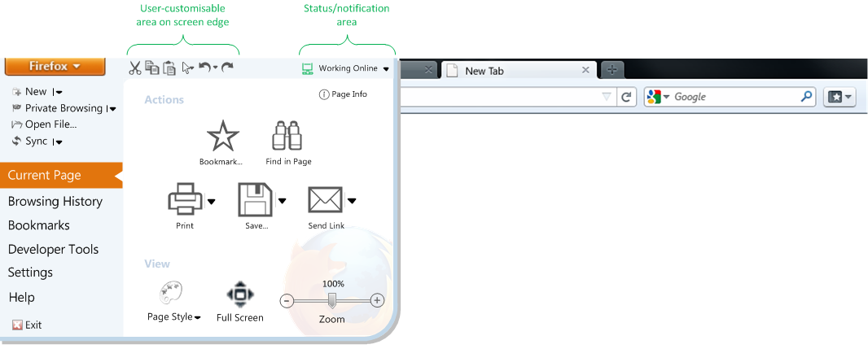Open the Settings section
Screen dimensions: 868x362
click(30, 273)
